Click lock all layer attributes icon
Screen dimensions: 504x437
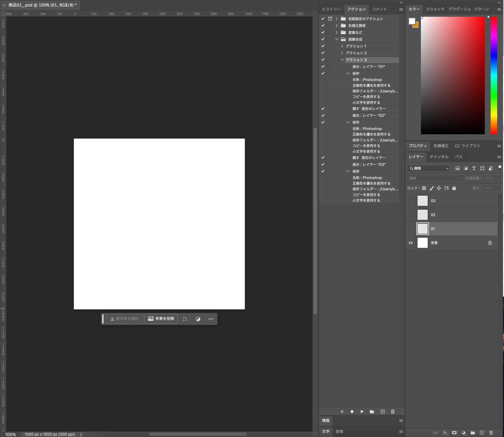click(454, 188)
